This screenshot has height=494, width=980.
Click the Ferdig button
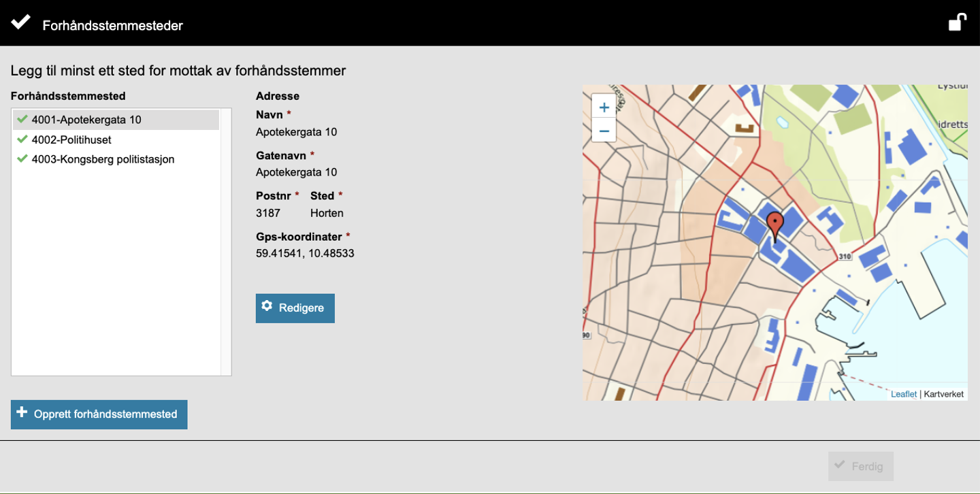(x=860, y=466)
